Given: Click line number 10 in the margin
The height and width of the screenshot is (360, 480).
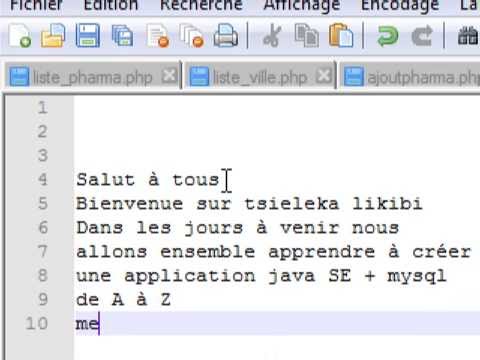Looking at the screenshot, I should point(37,324).
